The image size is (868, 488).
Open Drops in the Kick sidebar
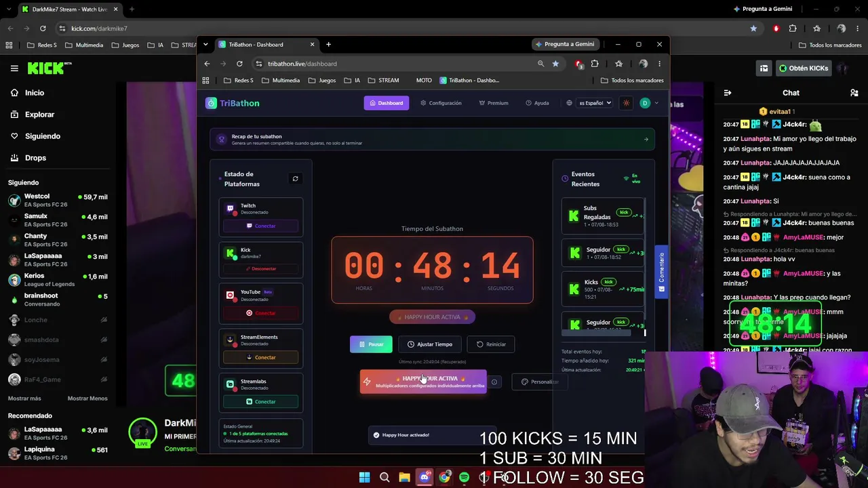coord(28,158)
